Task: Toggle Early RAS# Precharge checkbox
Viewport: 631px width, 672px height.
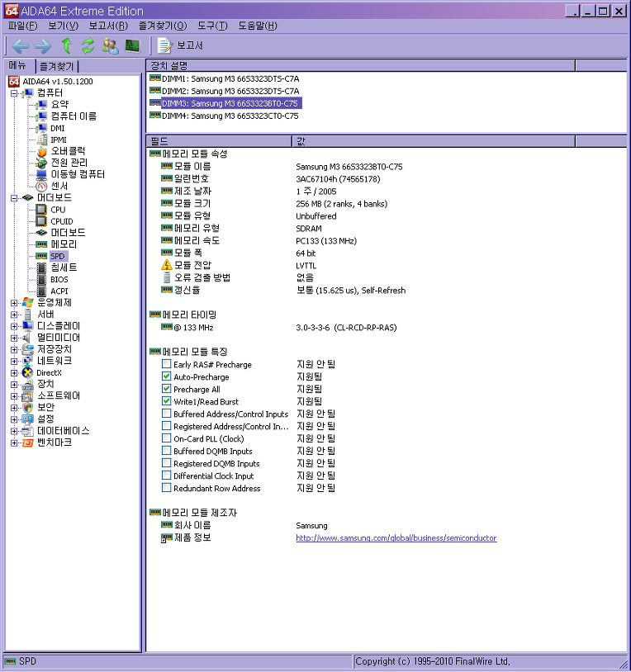Action: [166, 364]
